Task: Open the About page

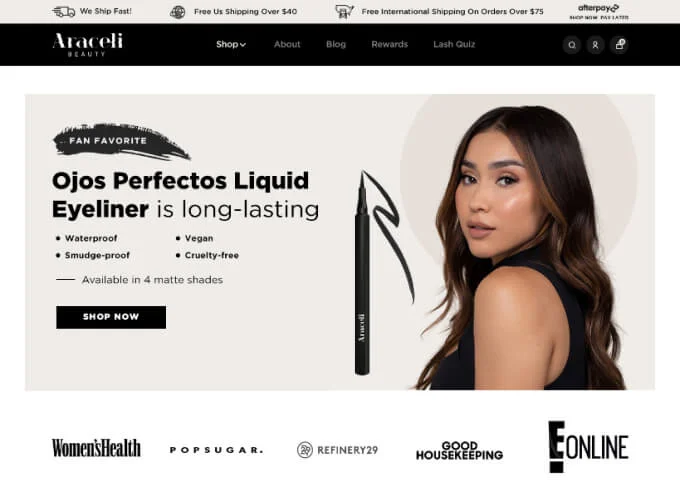Action: 287,44
